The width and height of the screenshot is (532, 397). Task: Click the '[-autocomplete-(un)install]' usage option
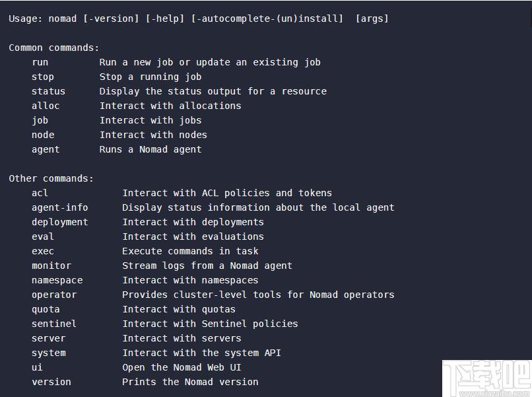coord(267,18)
